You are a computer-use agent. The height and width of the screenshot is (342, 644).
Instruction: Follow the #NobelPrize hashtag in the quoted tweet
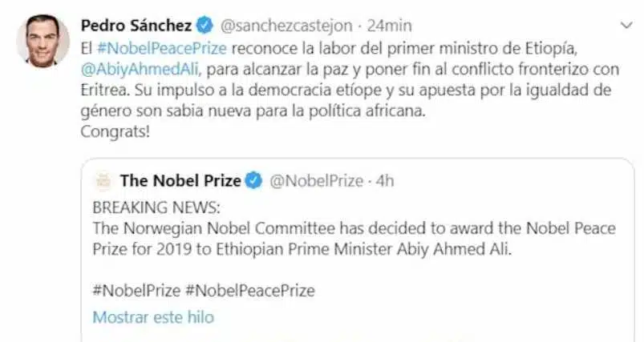click(136, 291)
